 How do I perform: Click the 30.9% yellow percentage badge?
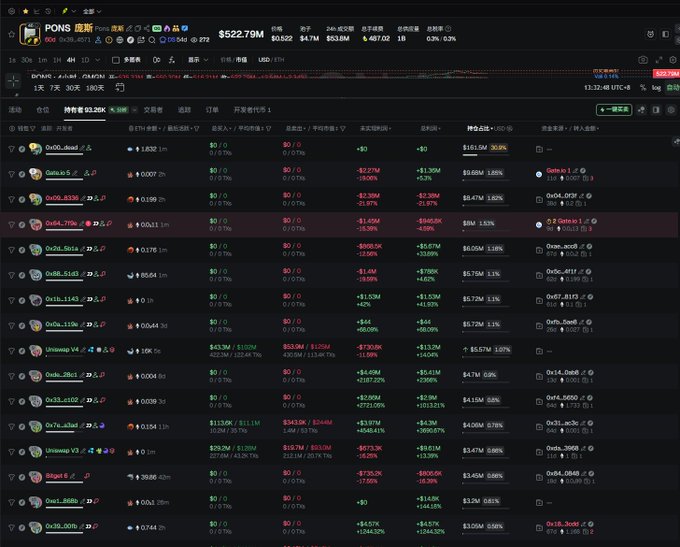click(x=498, y=148)
